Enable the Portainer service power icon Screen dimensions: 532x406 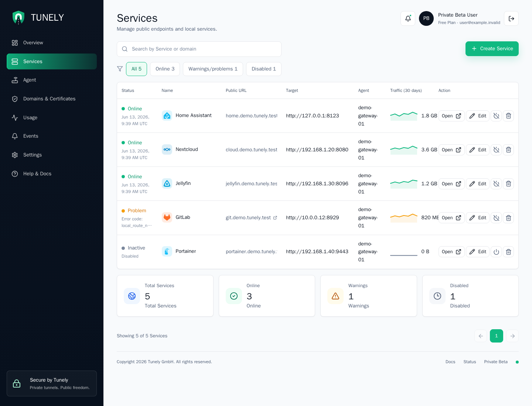pyautogui.click(x=496, y=252)
